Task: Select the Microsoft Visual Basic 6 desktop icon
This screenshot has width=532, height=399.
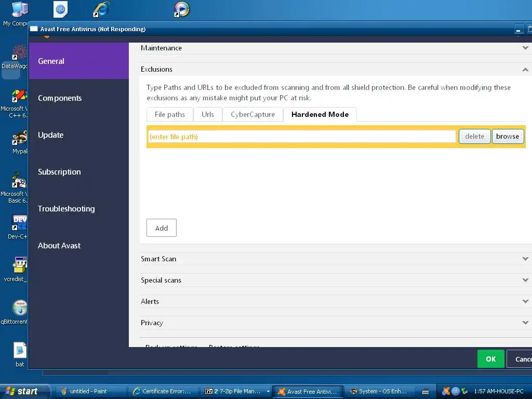Action: 14,188
